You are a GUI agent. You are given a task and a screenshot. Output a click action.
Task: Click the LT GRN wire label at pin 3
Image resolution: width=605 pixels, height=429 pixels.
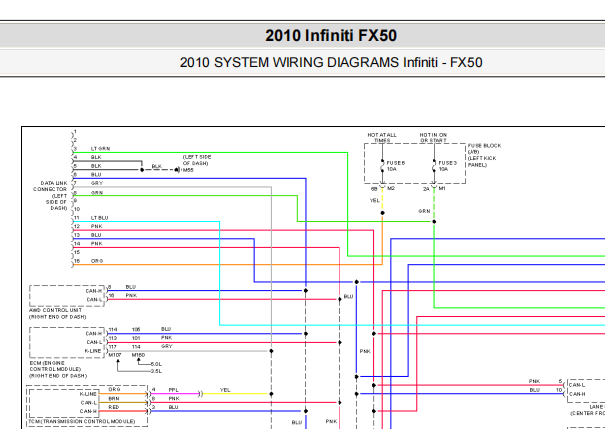point(100,149)
